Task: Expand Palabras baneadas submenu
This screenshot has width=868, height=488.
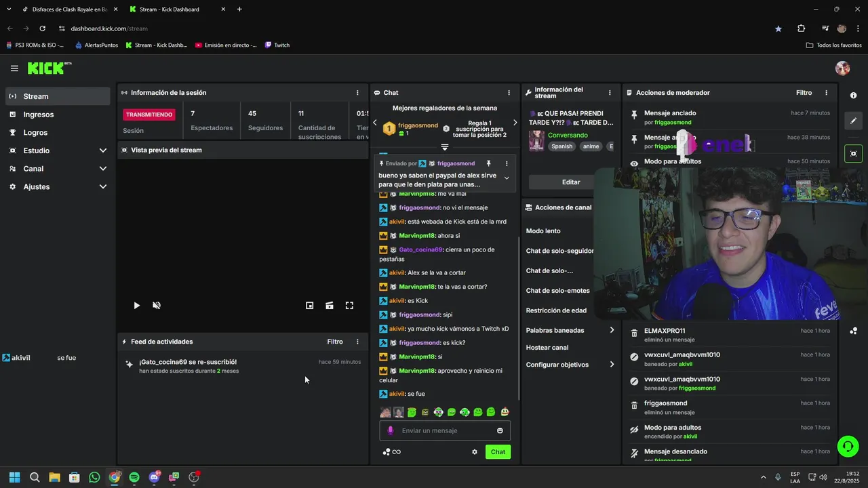Action: click(570, 330)
